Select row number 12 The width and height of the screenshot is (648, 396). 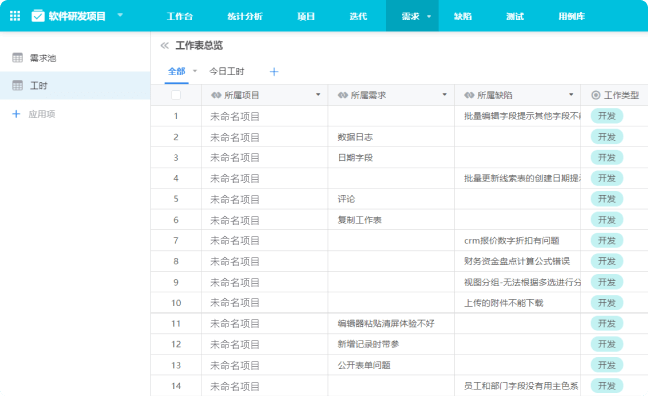coord(176,344)
